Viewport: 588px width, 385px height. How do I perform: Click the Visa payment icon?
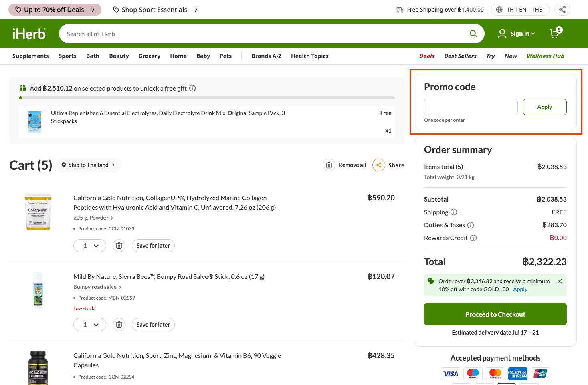[451, 374]
